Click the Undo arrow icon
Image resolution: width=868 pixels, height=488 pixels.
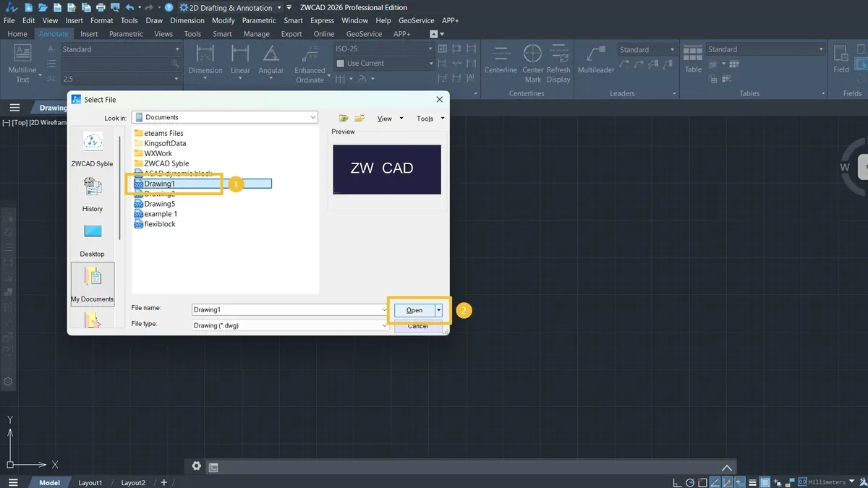(129, 7)
